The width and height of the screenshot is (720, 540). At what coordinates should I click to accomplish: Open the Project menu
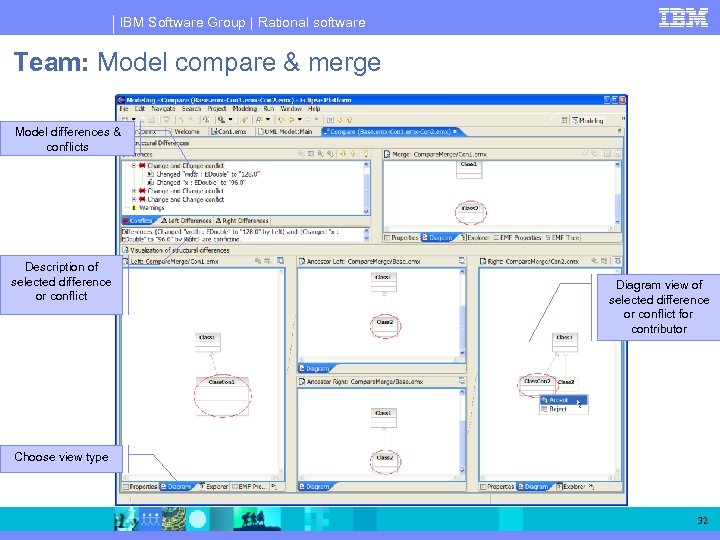217,109
